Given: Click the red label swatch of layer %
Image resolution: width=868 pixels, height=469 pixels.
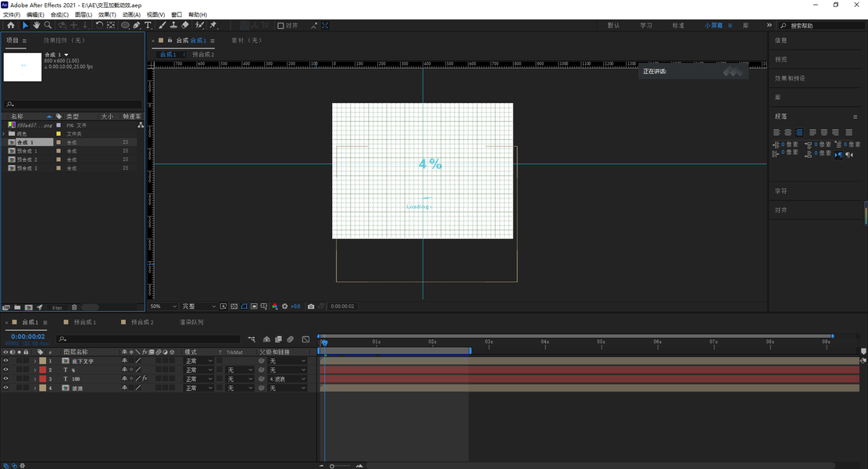Looking at the screenshot, I should tap(43, 370).
